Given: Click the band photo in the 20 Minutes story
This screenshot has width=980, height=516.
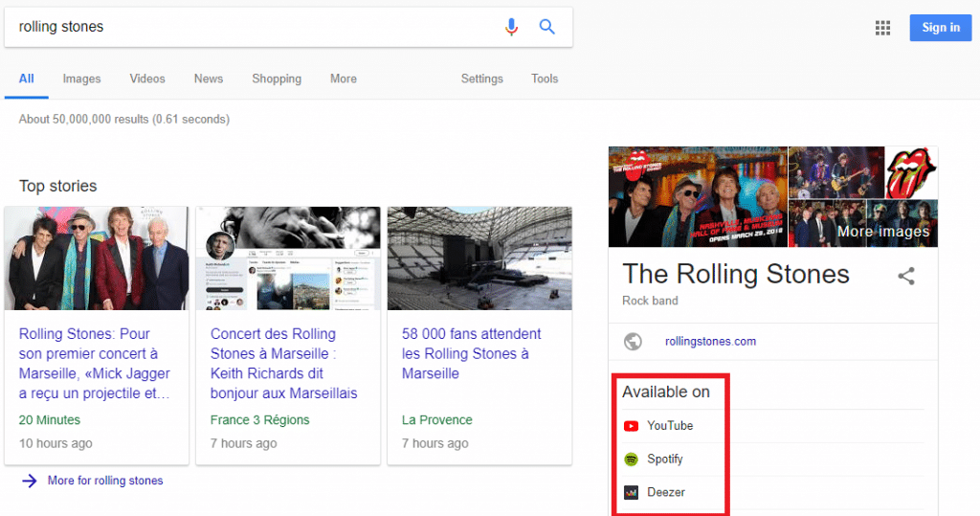Looking at the screenshot, I should coord(97,258).
